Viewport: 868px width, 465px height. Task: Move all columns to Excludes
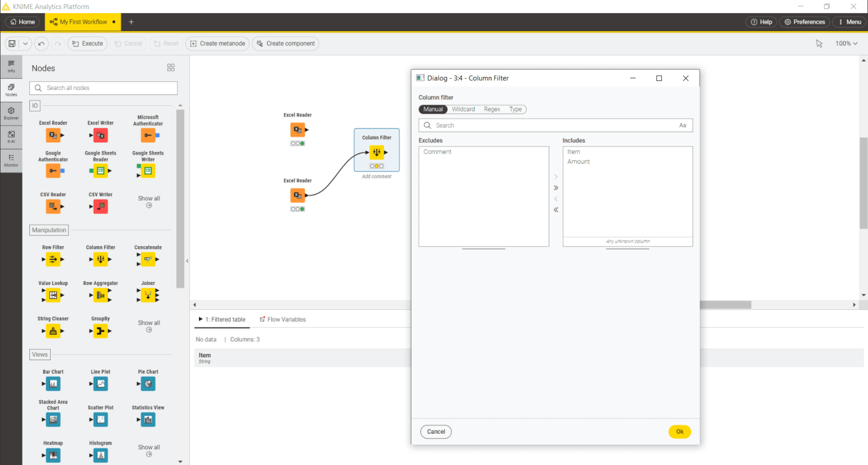(556, 210)
